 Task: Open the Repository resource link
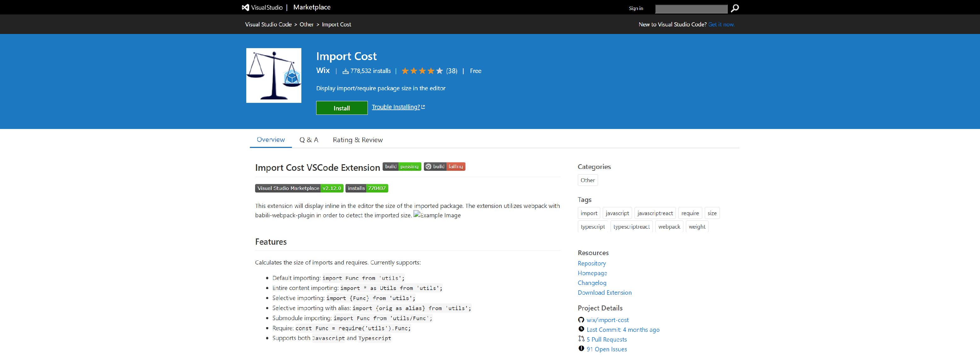coord(592,263)
